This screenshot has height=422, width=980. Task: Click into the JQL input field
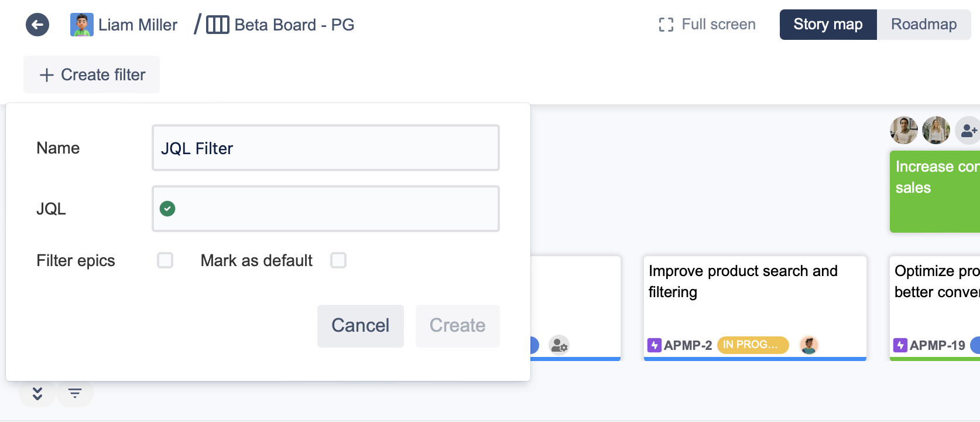point(334,209)
